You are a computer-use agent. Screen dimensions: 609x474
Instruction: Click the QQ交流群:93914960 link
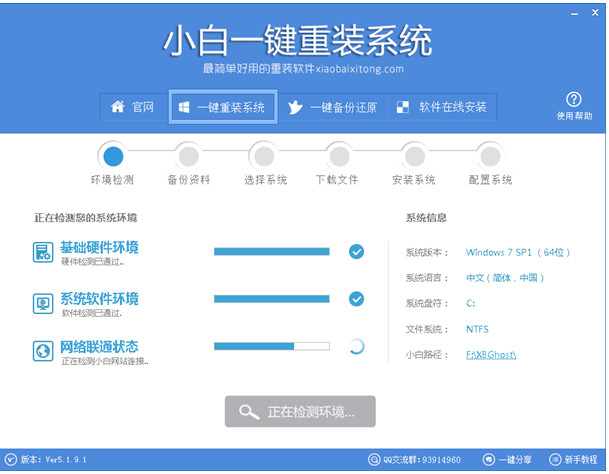click(x=422, y=460)
